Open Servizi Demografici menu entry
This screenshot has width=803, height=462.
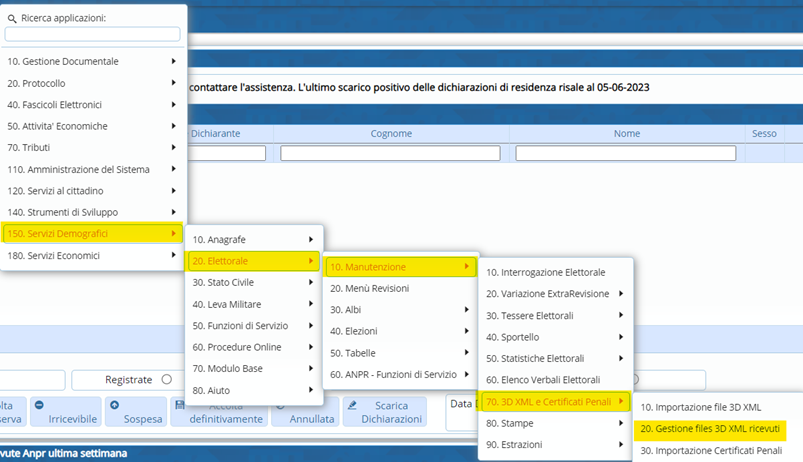92,234
